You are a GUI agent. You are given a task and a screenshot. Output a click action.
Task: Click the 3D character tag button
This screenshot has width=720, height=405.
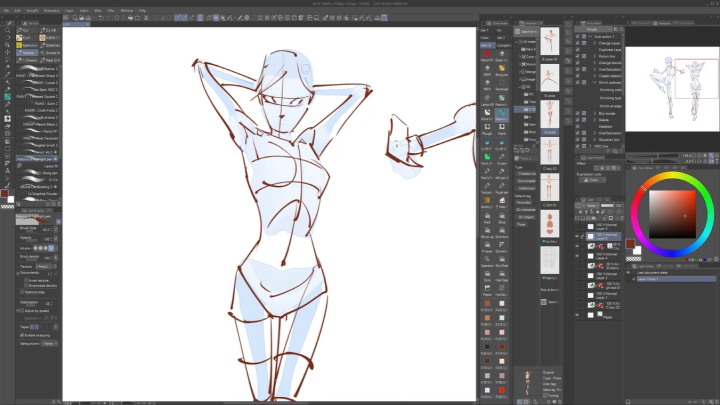click(x=526, y=210)
